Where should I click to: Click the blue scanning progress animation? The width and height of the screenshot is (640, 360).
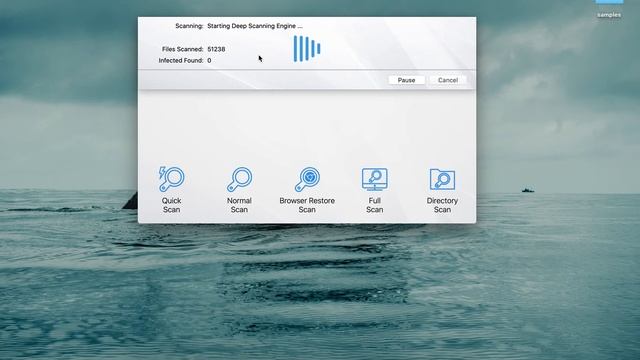307,49
